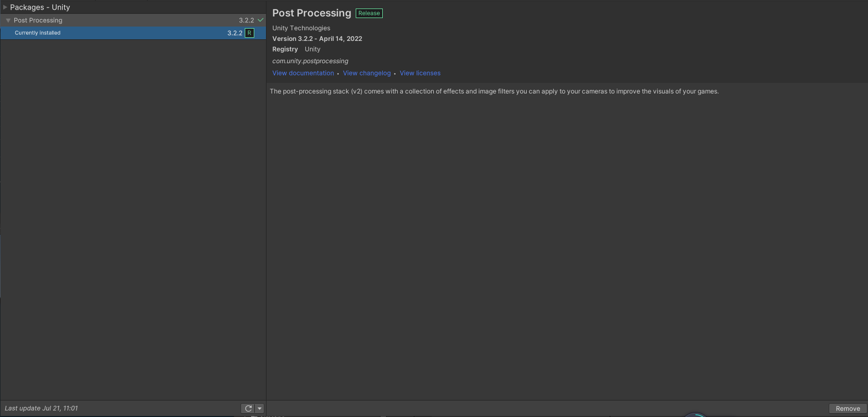Open View licenses link

420,73
